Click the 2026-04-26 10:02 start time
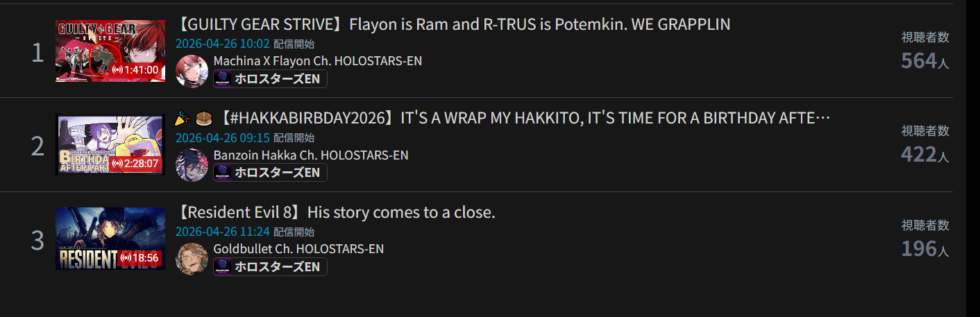This screenshot has width=980, height=317. 222,44
